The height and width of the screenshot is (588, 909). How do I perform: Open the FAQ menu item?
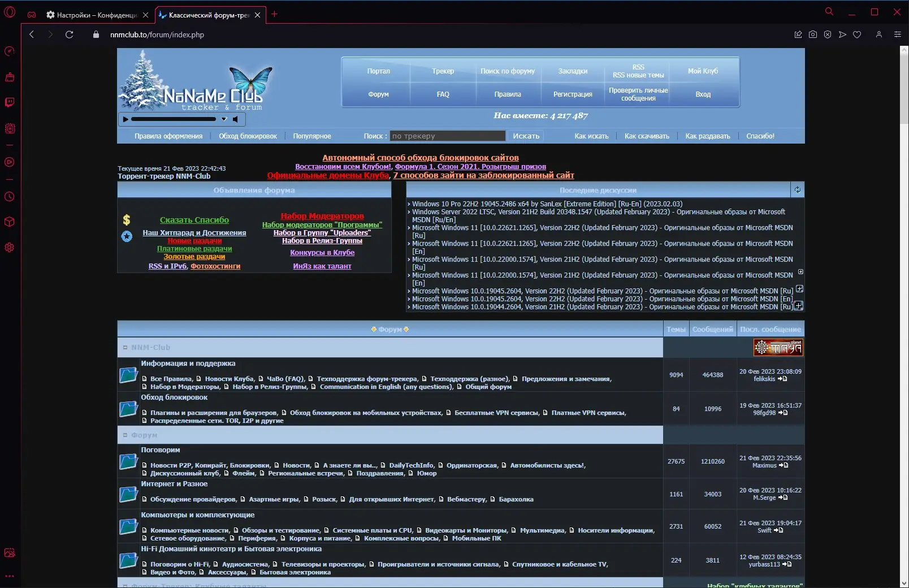click(443, 94)
